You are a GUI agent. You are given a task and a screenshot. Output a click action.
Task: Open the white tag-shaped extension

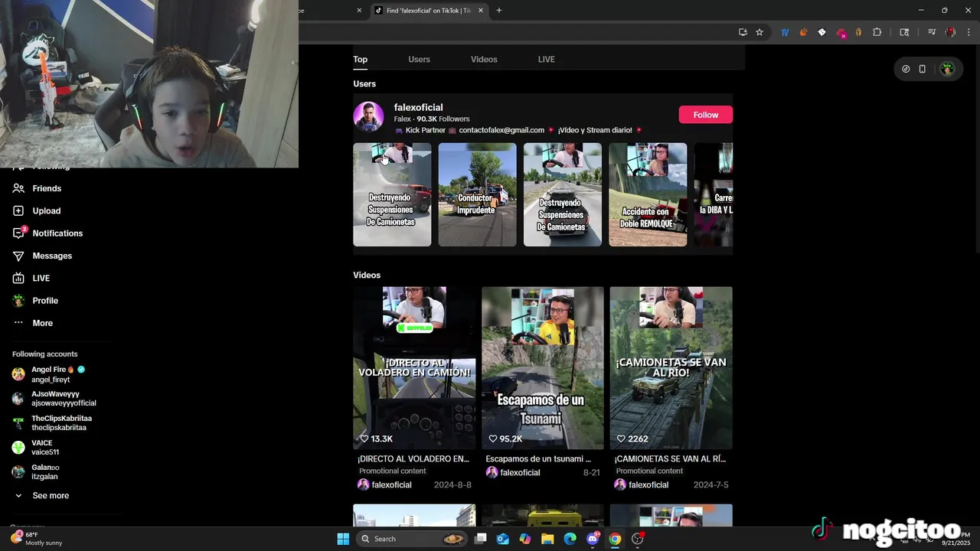pyautogui.click(x=822, y=32)
